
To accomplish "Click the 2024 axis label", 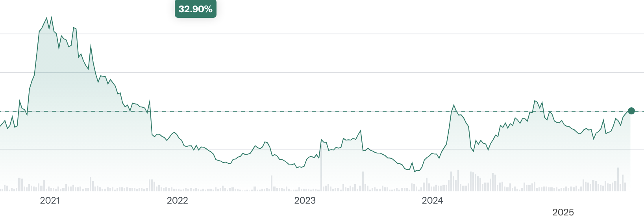I will coord(433,200).
